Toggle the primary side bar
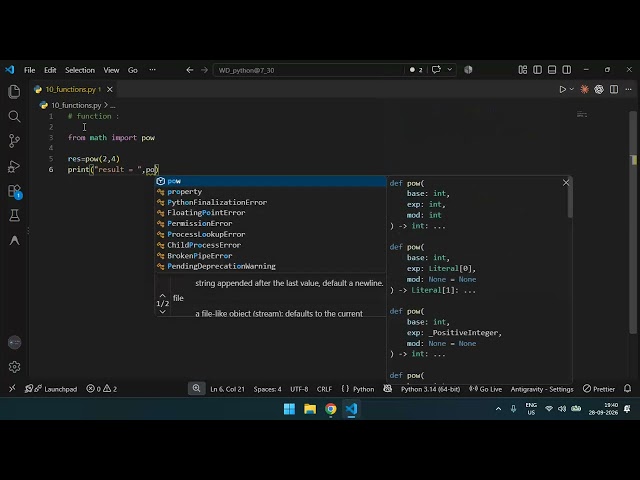 pos(537,70)
